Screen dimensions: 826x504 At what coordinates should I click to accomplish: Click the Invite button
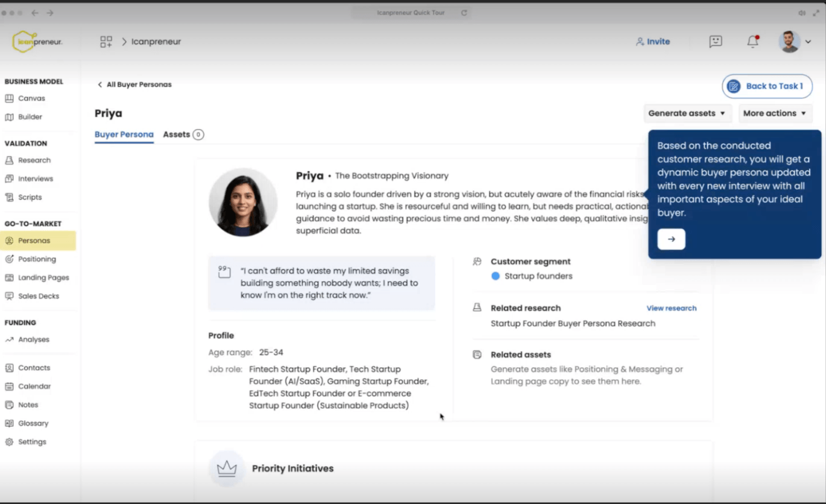point(653,42)
